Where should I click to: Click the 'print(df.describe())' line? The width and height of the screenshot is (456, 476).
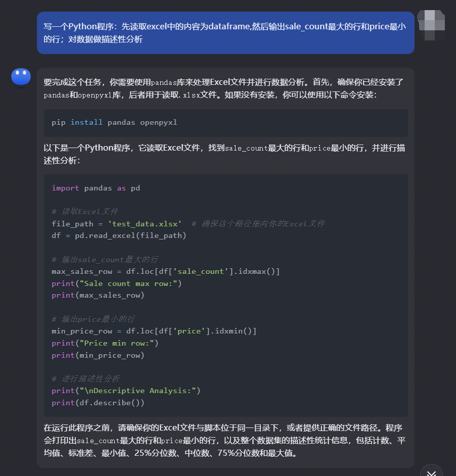tap(98, 403)
